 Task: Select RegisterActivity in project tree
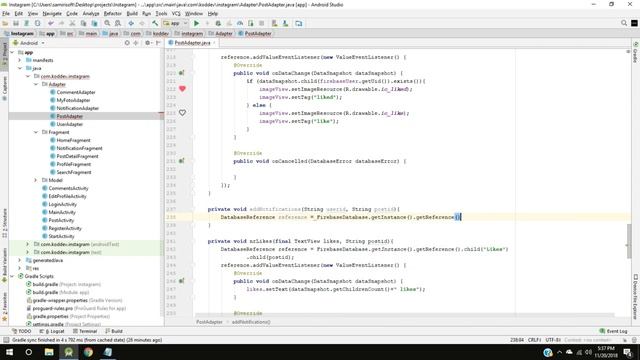coord(65,228)
